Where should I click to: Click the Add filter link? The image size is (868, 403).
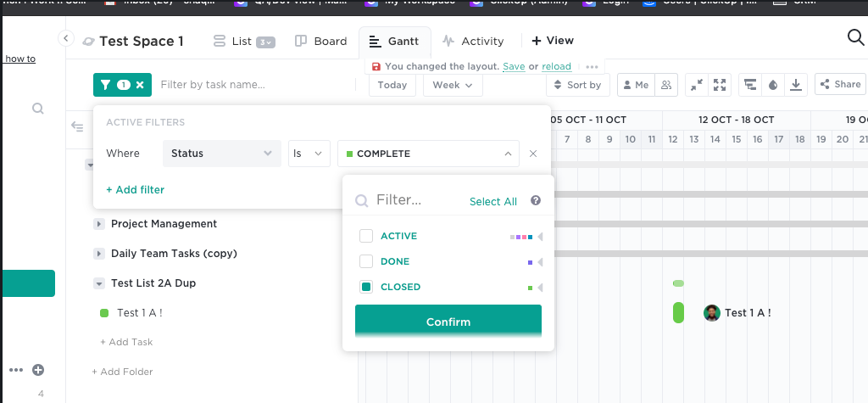tap(135, 189)
